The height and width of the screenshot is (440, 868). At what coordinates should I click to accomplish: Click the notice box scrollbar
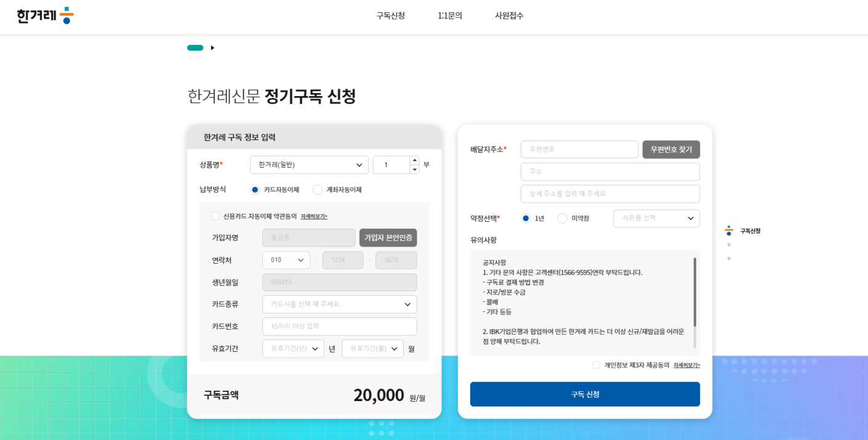[695, 293]
